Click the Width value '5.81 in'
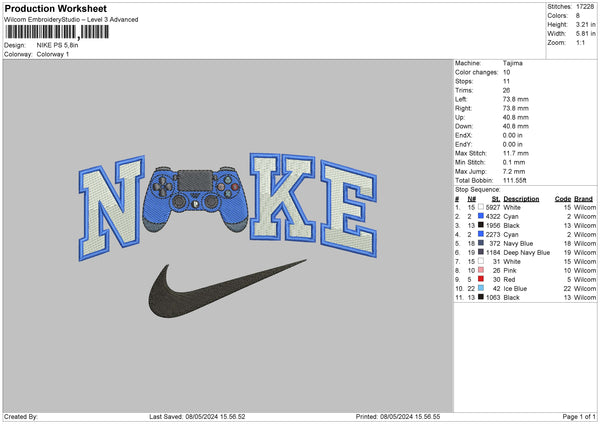 pyautogui.click(x=586, y=34)
